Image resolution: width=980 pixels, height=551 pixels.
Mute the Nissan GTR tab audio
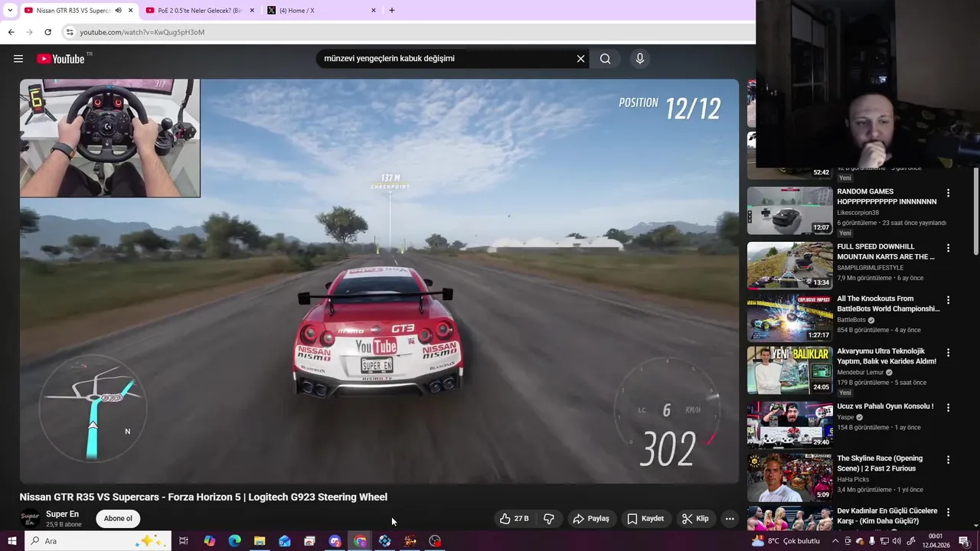click(119, 11)
